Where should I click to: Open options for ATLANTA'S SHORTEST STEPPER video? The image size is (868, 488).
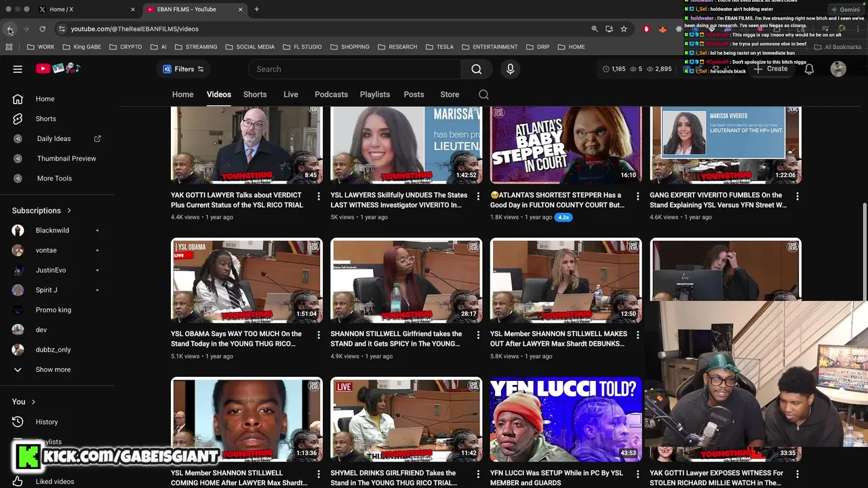pos(637,196)
